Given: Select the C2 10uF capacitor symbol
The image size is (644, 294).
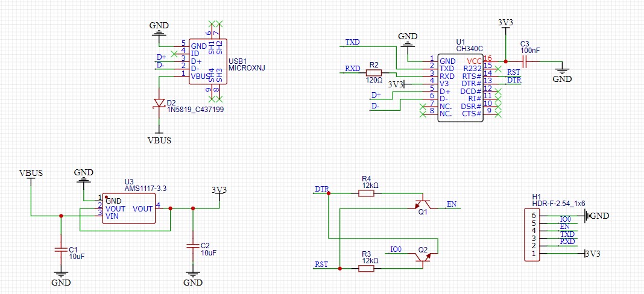Looking at the screenshot, I should click(192, 245).
